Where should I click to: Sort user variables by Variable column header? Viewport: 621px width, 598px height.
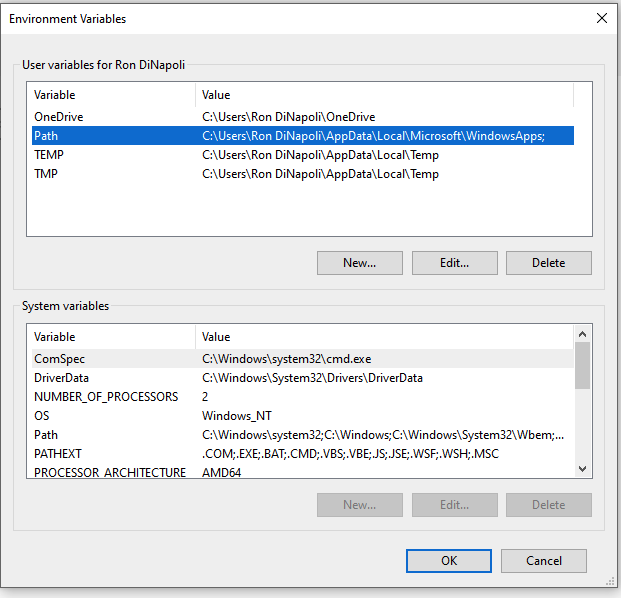(x=110, y=95)
